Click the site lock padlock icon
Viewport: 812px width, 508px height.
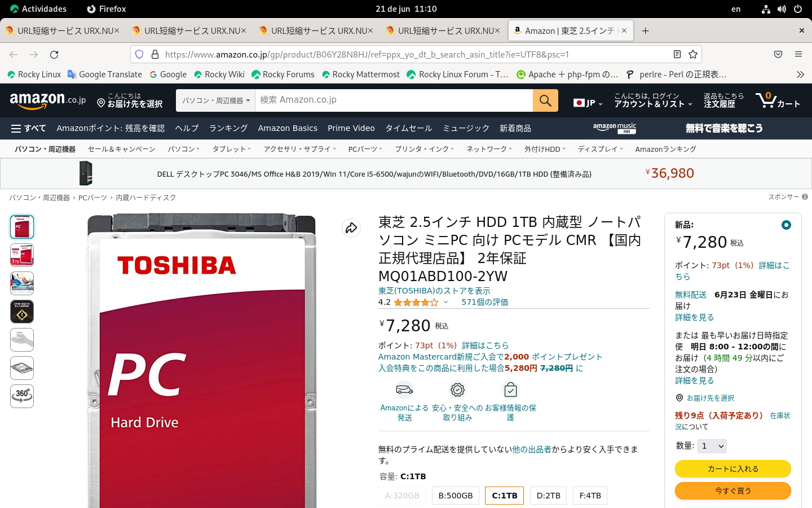click(155, 55)
